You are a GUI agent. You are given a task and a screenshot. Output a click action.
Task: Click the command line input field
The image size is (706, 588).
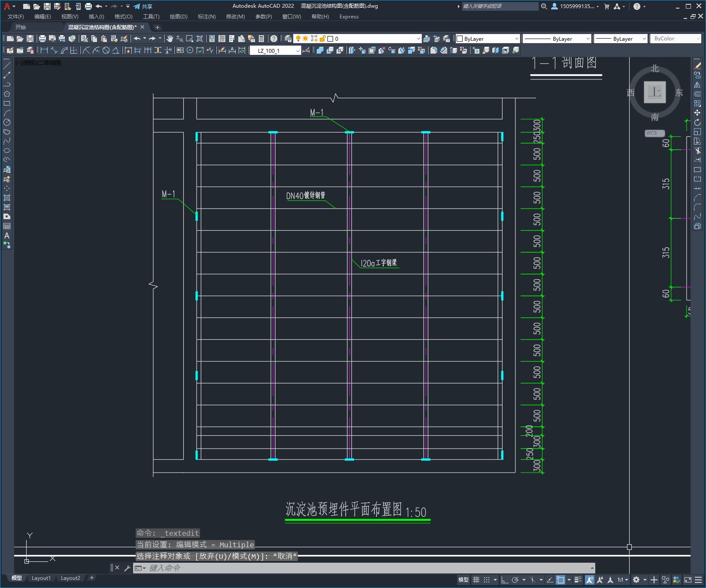(364, 568)
